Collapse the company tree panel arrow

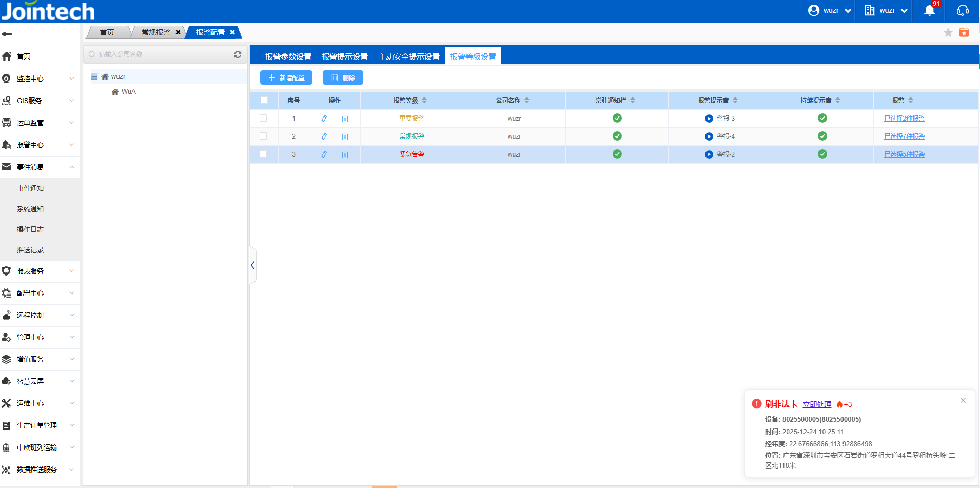tap(252, 265)
